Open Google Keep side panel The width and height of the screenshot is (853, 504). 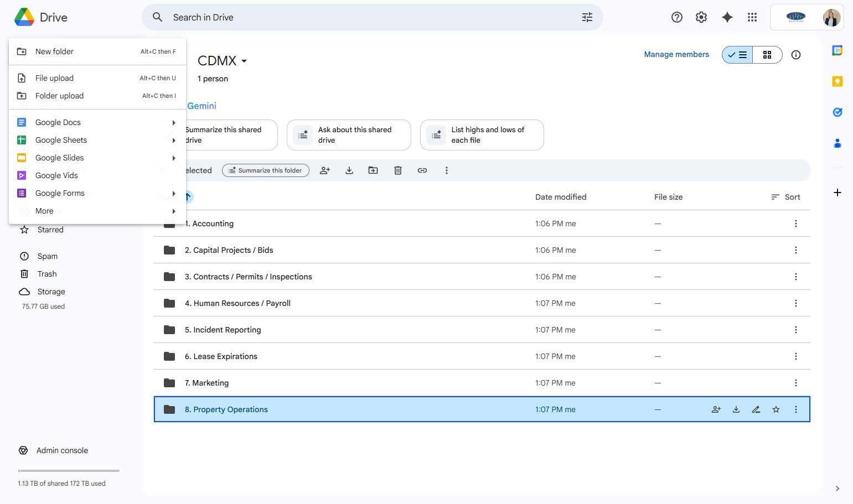tap(838, 81)
